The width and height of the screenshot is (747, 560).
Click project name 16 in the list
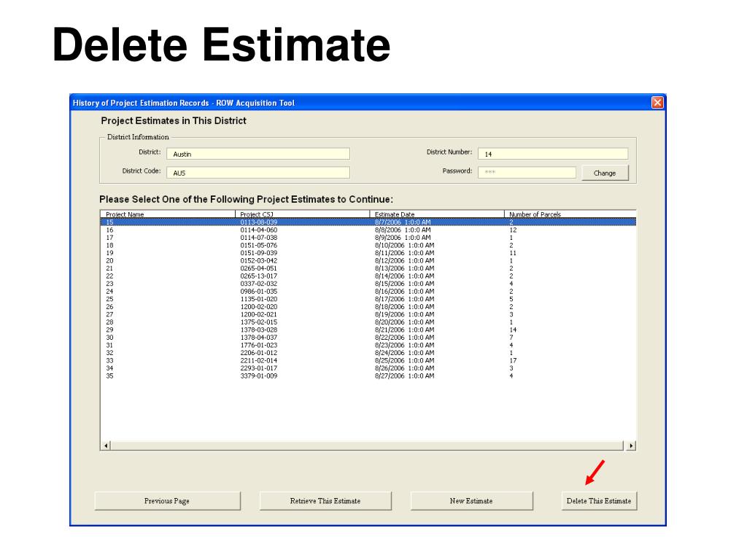point(109,230)
